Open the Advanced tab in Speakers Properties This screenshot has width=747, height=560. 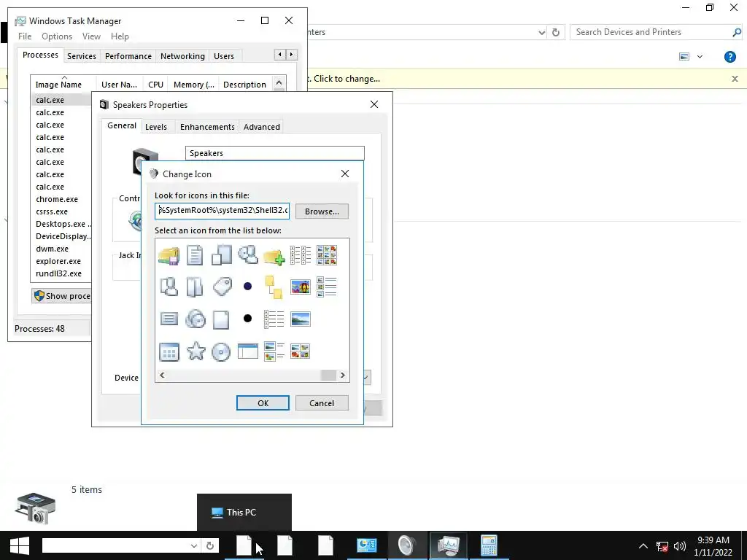click(262, 127)
